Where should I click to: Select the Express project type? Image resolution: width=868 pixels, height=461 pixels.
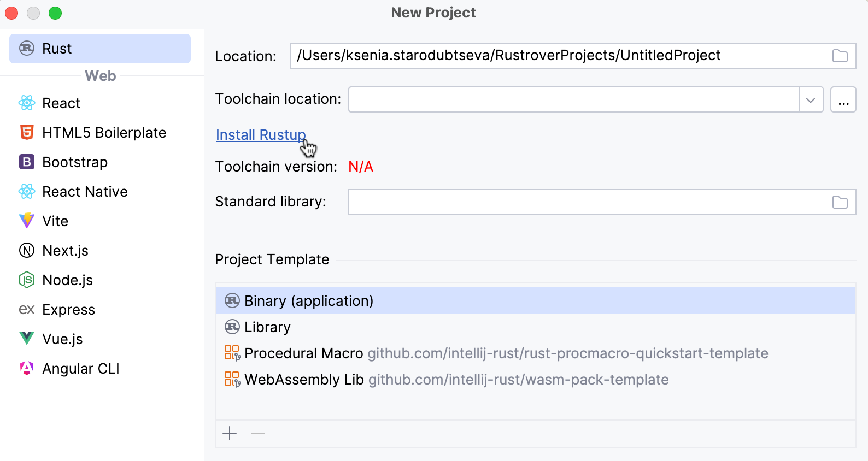[68, 310]
